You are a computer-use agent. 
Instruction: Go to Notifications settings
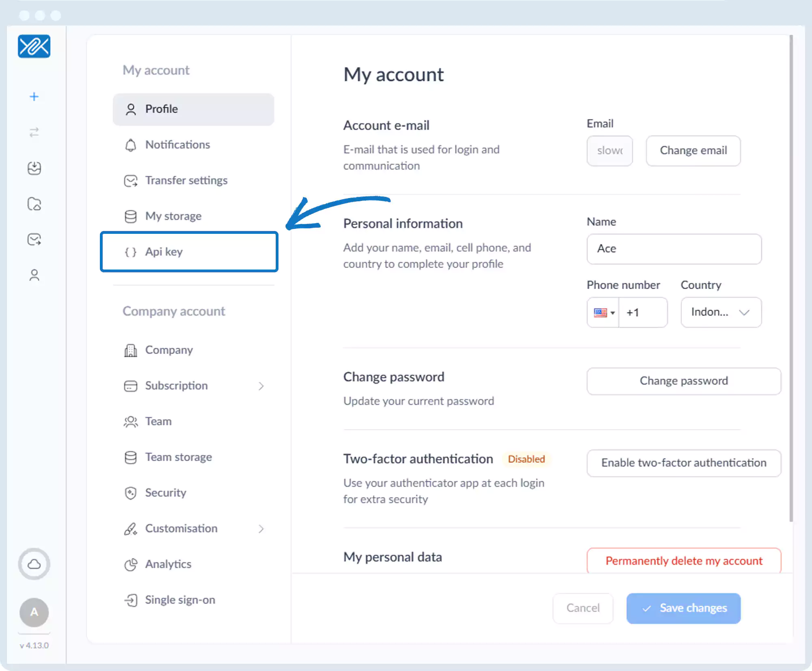point(177,145)
